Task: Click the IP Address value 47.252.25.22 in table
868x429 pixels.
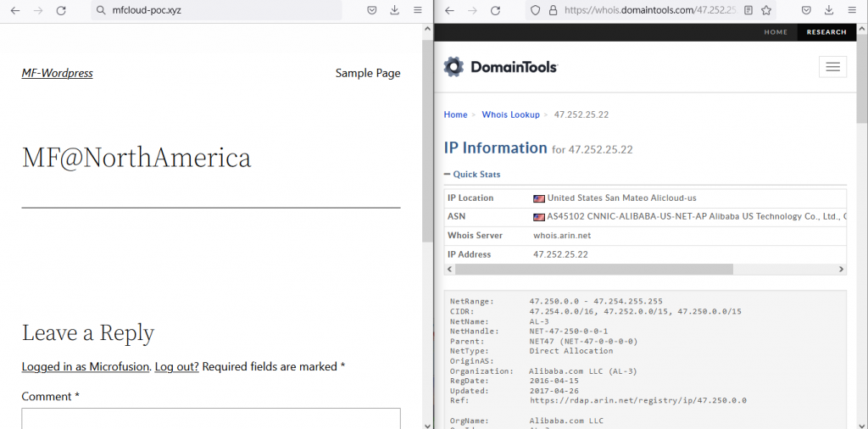Action: coord(560,254)
